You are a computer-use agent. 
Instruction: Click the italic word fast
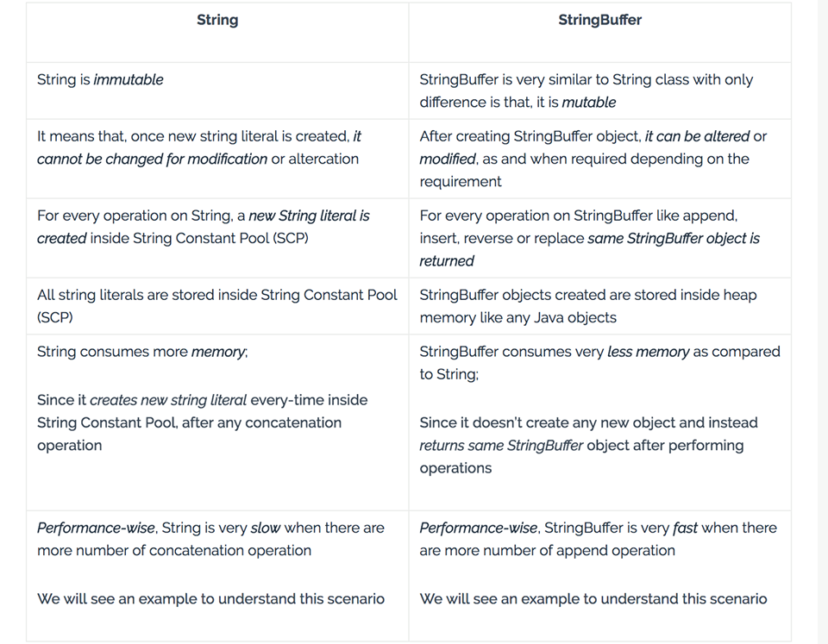[685, 528]
